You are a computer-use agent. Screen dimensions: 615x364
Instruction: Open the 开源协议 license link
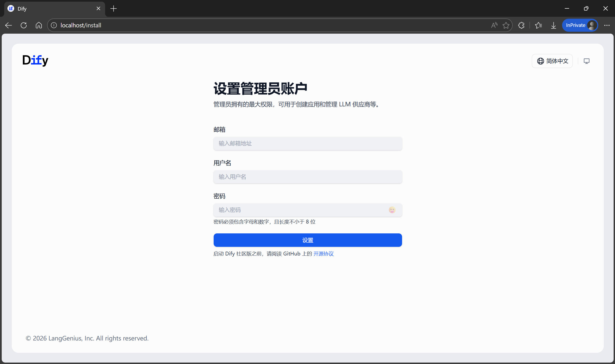[x=323, y=254]
